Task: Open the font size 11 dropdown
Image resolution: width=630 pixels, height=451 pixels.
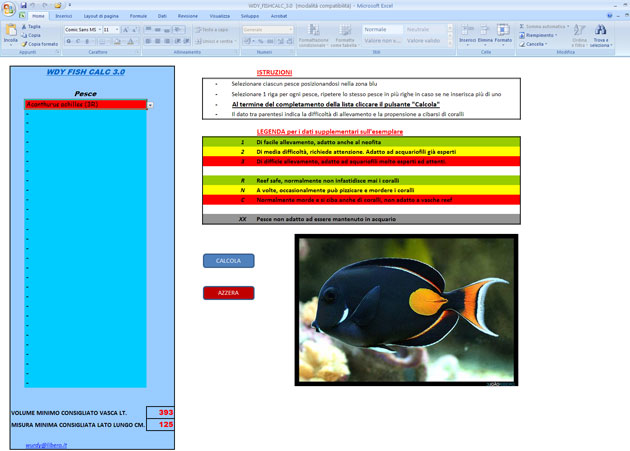Action: [x=117, y=30]
